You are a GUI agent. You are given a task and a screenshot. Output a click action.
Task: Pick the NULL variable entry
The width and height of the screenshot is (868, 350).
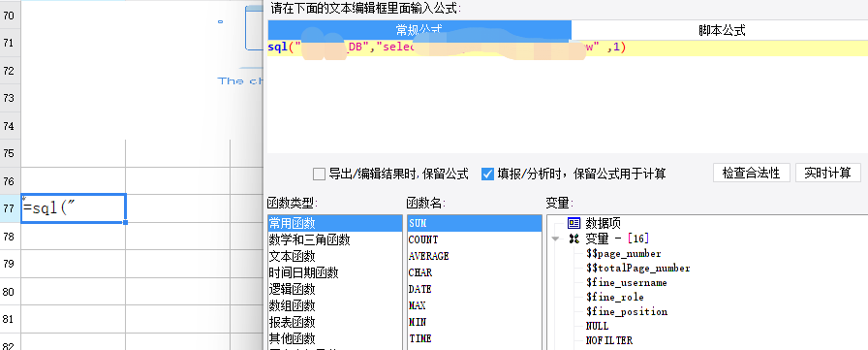597,326
